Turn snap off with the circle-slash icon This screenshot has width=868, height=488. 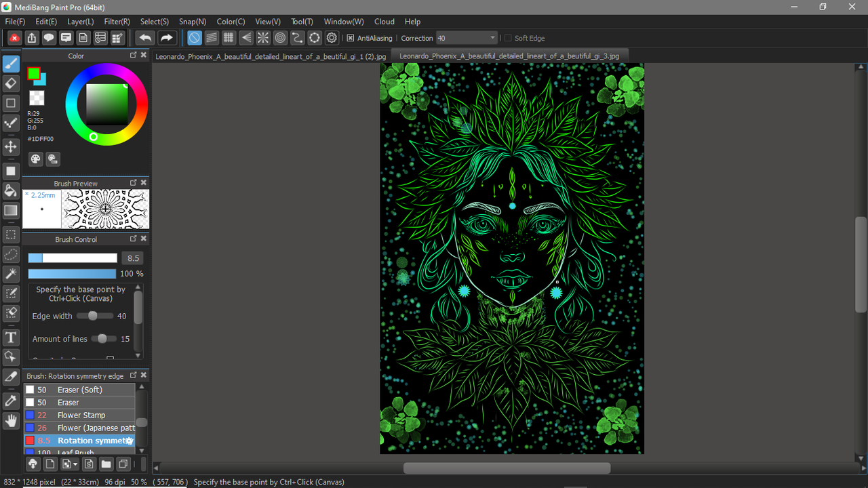195,38
